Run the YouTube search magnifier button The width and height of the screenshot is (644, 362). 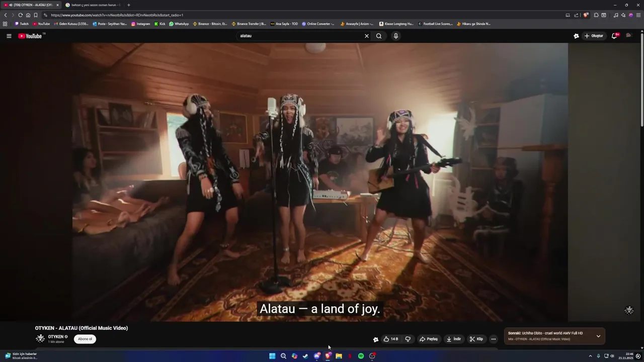click(379, 36)
